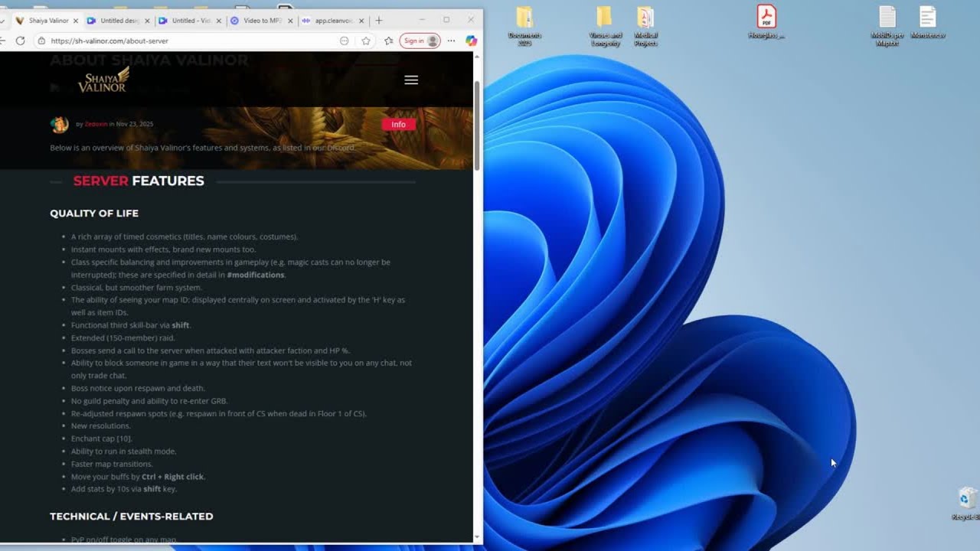The image size is (980, 551).
Task: Click the Sign in button in Edge
Action: click(x=420, y=41)
